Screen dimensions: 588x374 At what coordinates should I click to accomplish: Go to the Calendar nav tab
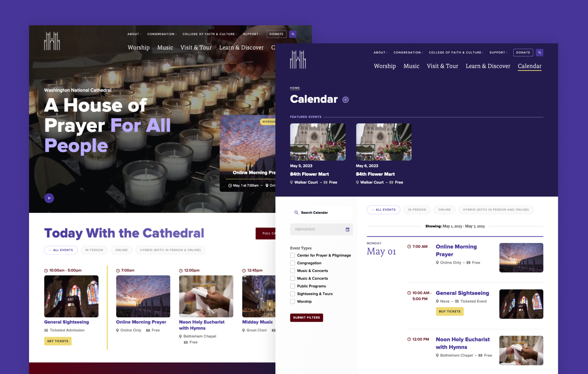(529, 66)
